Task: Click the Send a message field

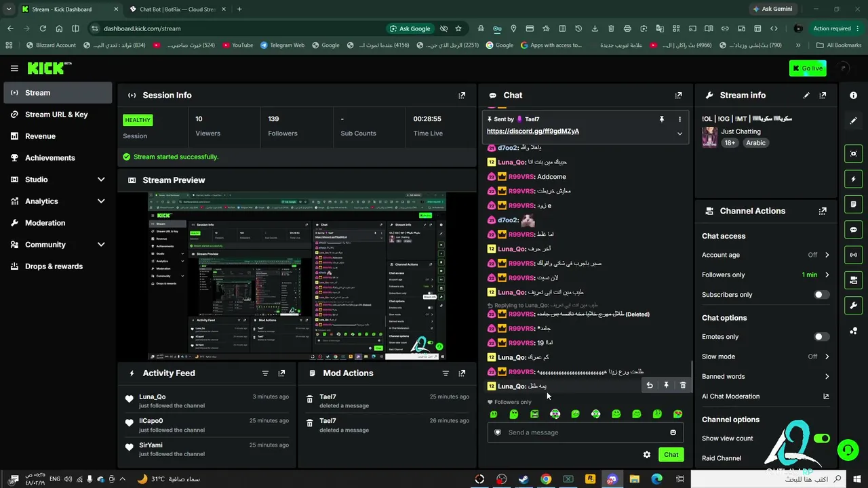Action: [585, 432]
